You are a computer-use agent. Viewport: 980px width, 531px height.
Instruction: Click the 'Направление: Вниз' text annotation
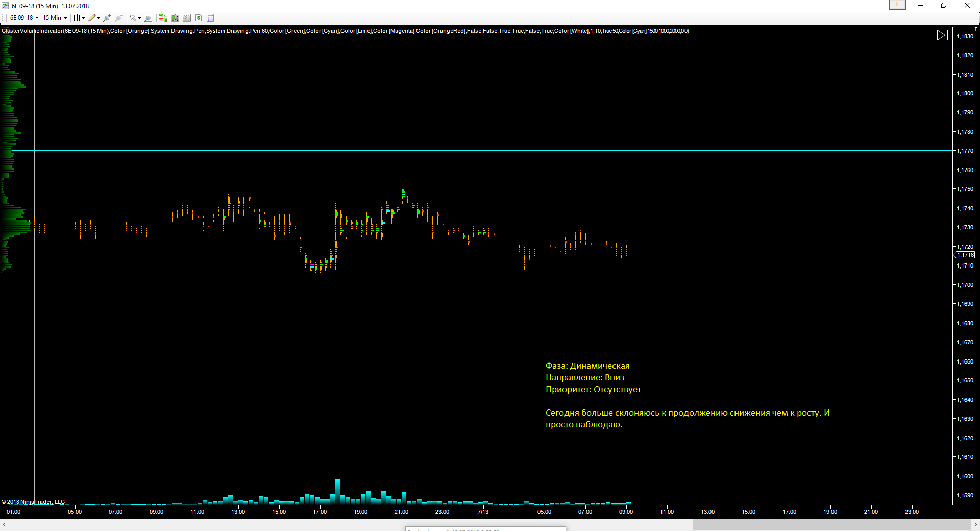(585, 377)
